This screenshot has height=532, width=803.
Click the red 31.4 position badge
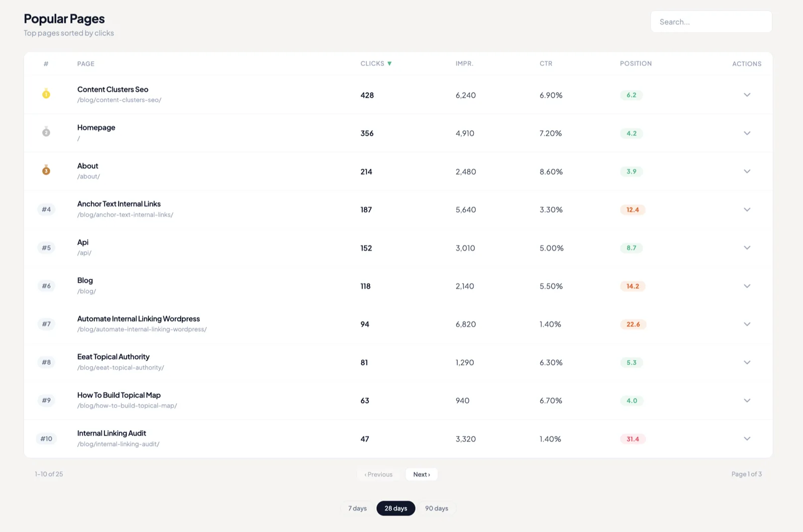(x=633, y=439)
